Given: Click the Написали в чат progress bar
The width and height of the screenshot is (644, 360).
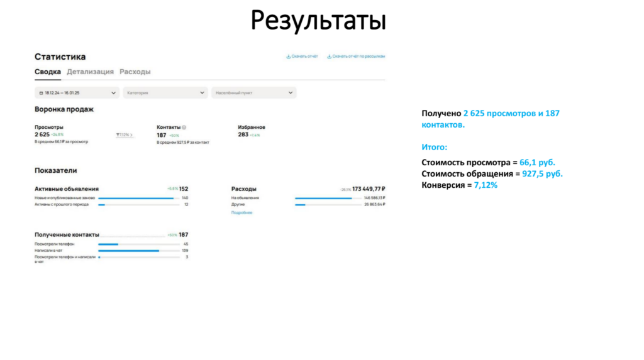Looking at the screenshot, I should (x=139, y=251).
